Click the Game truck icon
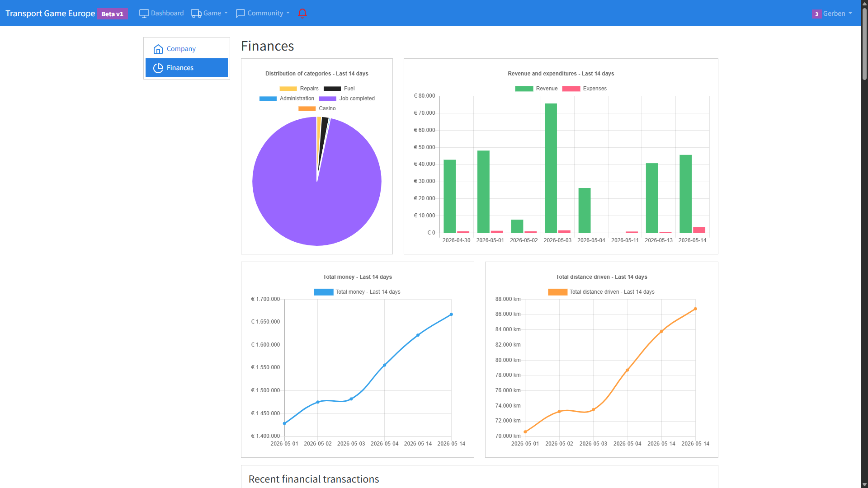This screenshot has width=868, height=488. pyautogui.click(x=196, y=14)
